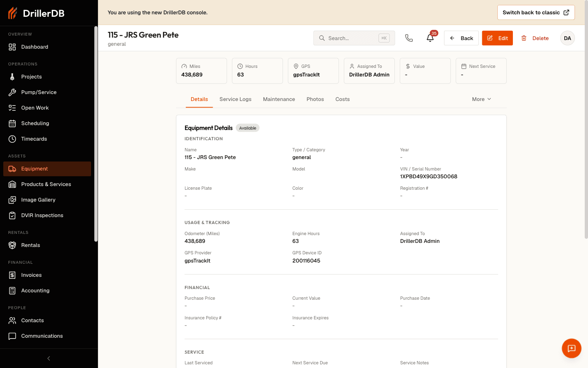Open Products & Services

click(47, 184)
